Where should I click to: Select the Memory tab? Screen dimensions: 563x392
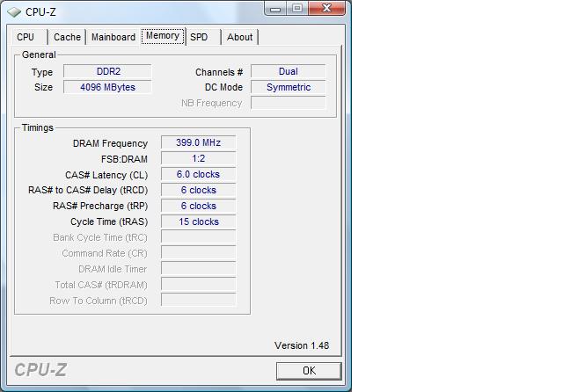pos(163,36)
